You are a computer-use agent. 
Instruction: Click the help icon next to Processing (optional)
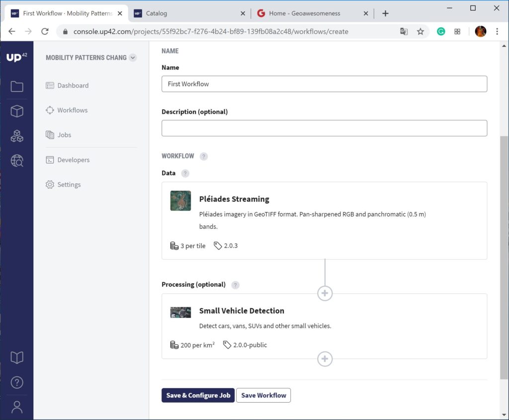pos(235,285)
